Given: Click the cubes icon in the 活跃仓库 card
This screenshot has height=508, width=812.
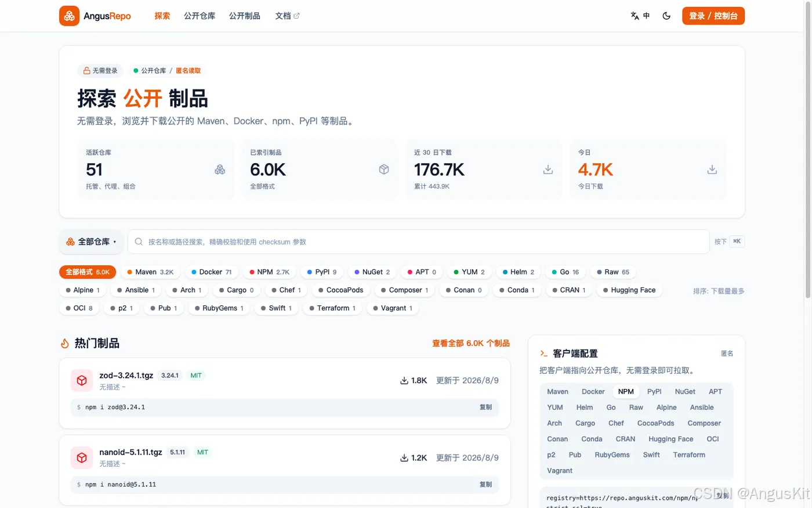Looking at the screenshot, I should click(x=220, y=170).
